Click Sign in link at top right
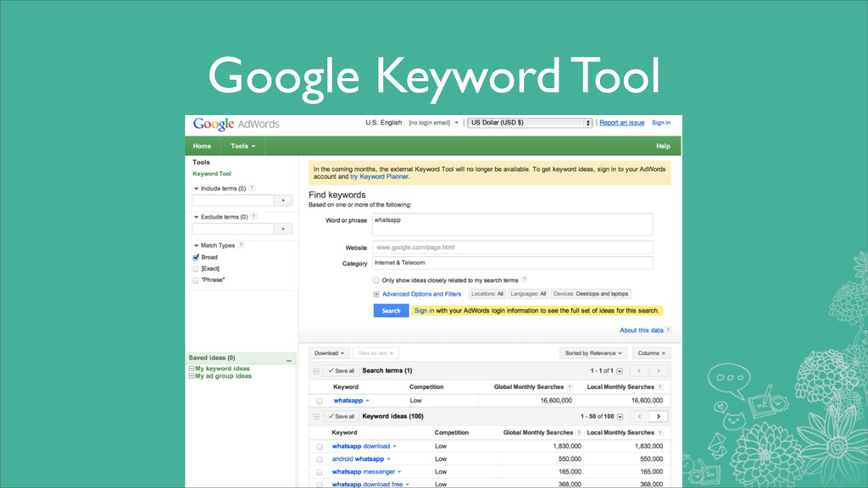 [x=661, y=123]
